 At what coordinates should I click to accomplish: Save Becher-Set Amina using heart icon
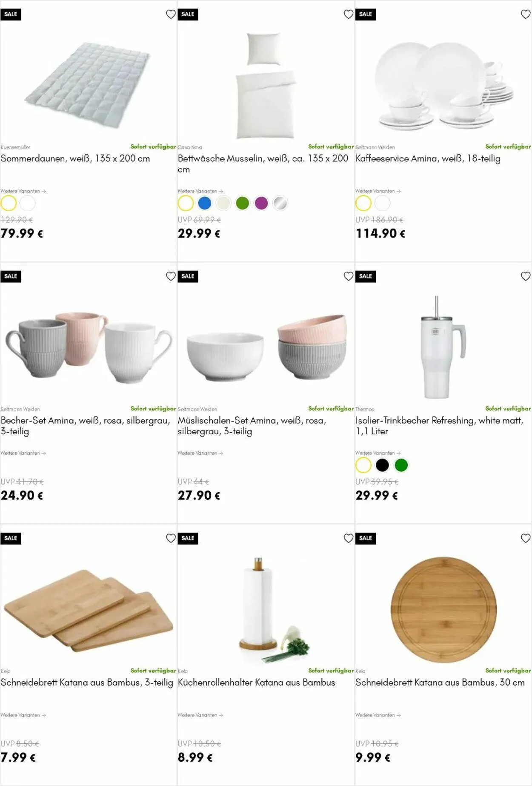point(171,276)
